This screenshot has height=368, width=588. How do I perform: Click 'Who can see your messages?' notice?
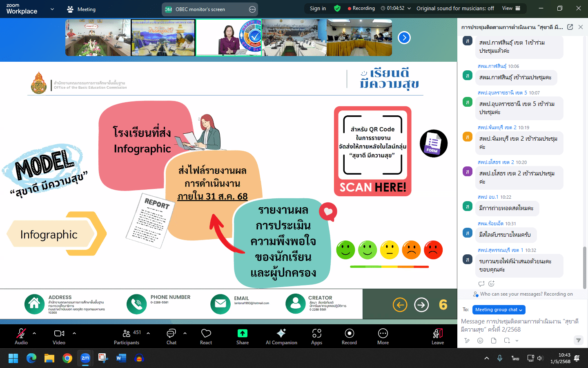[x=523, y=294]
